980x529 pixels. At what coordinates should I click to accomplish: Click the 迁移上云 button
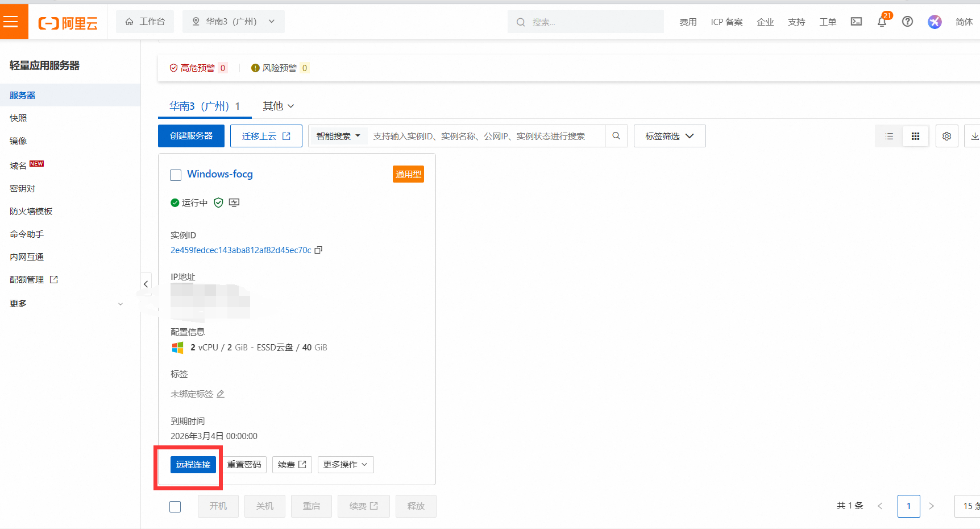click(x=266, y=136)
